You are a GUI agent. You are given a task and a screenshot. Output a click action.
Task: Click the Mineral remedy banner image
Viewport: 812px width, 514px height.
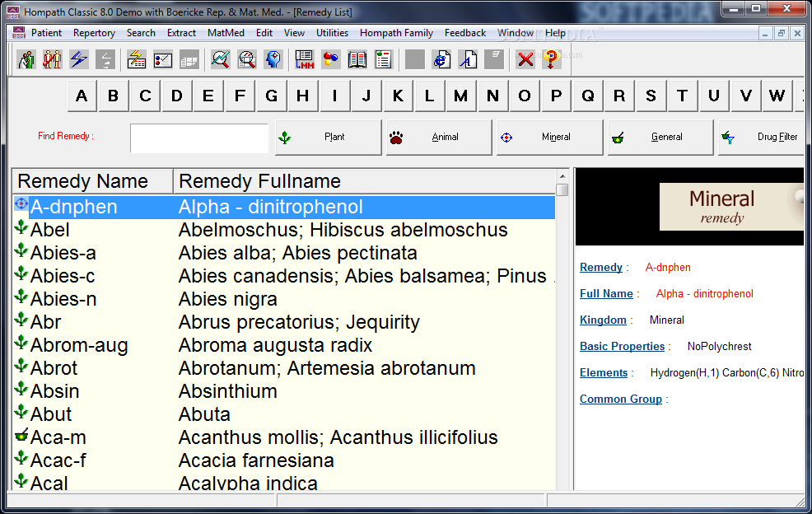click(731, 207)
